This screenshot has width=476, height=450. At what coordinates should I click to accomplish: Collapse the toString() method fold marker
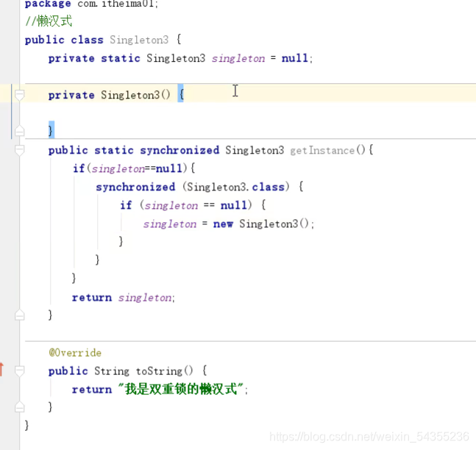click(x=19, y=371)
